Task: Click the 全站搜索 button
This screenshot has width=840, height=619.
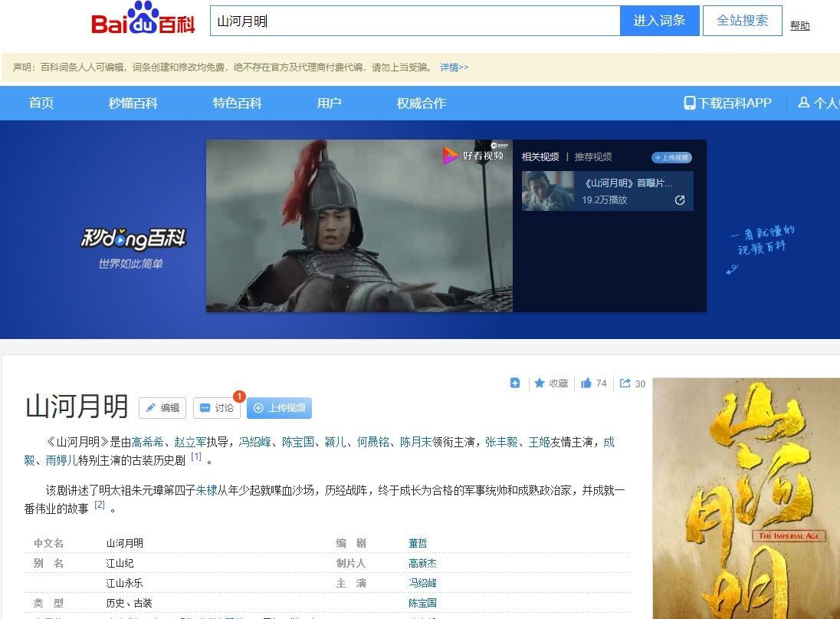Action: tap(742, 21)
